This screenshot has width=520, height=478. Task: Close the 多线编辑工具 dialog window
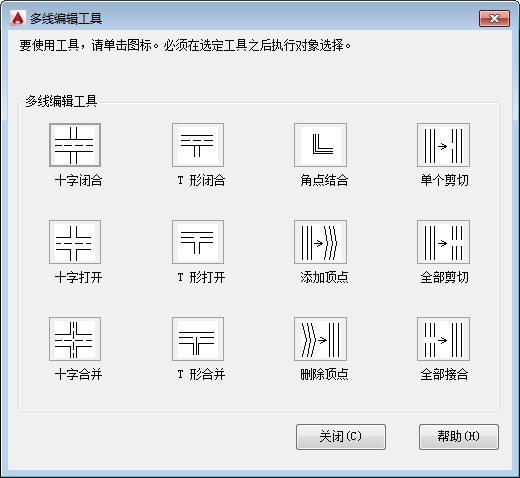click(495, 19)
